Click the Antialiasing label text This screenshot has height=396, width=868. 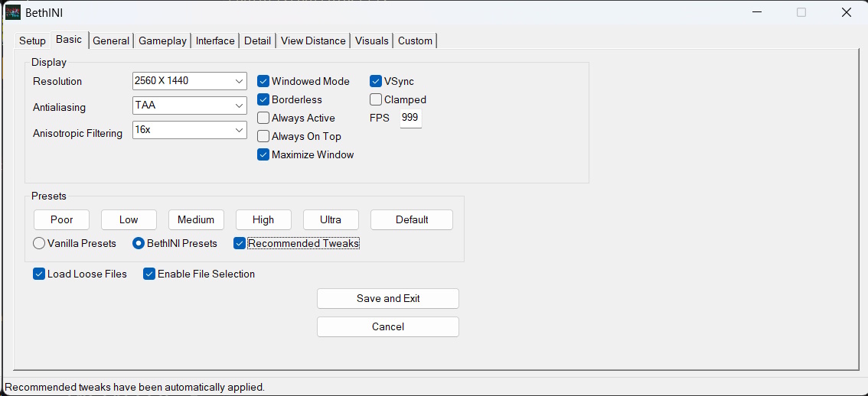(59, 107)
